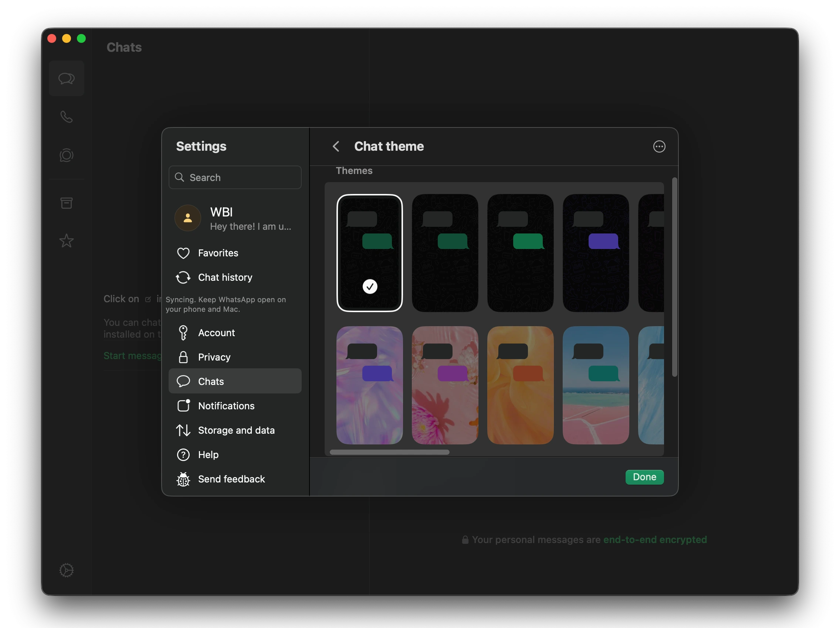Click the back arrow in Chat theme header
The width and height of the screenshot is (840, 628).
point(336,146)
